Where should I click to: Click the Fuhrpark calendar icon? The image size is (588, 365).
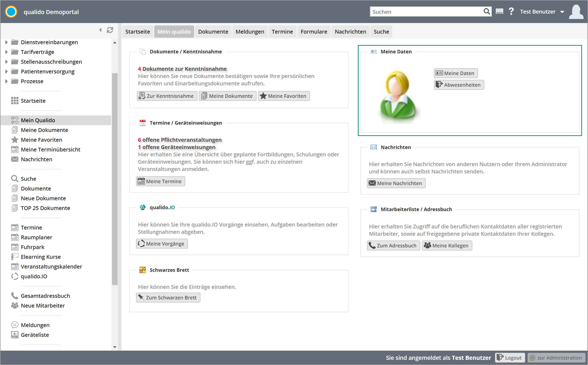(x=15, y=247)
